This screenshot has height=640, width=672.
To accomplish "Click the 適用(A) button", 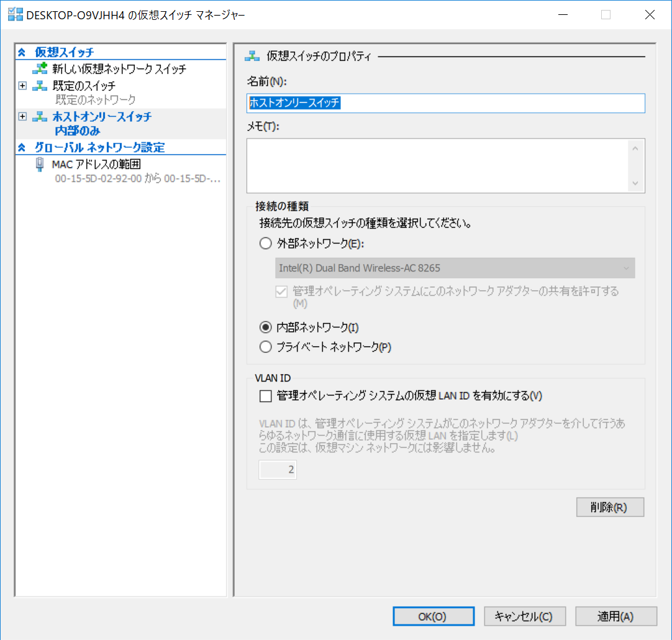I will click(616, 616).
